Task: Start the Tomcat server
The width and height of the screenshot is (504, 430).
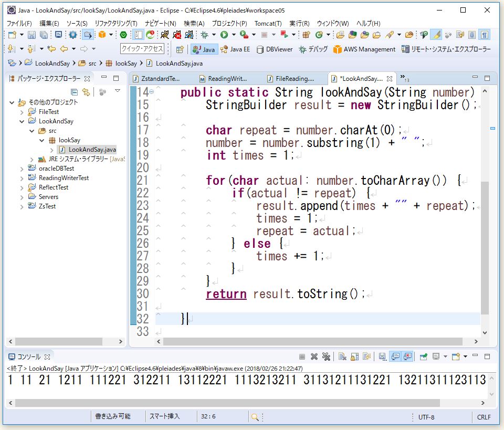Action: coord(165,35)
